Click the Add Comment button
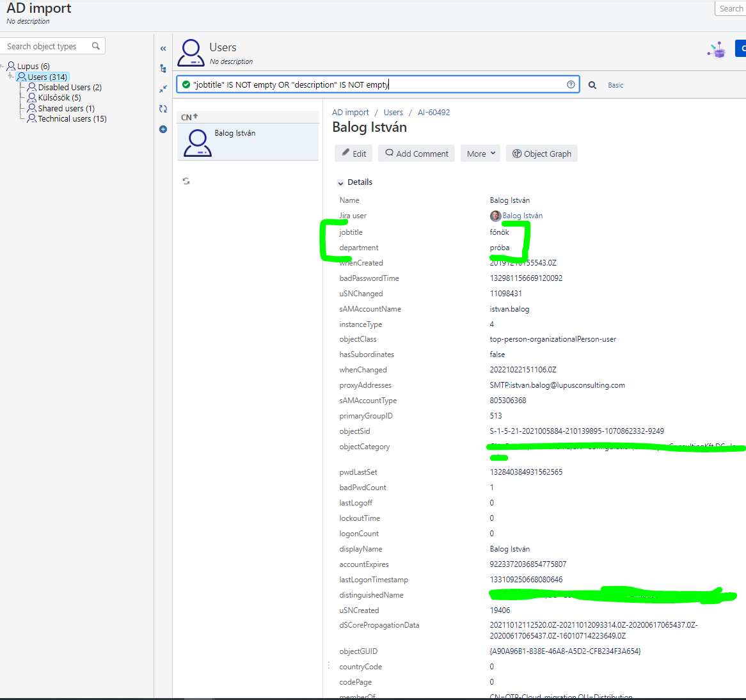This screenshot has width=746, height=700. click(x=417, y=154)
